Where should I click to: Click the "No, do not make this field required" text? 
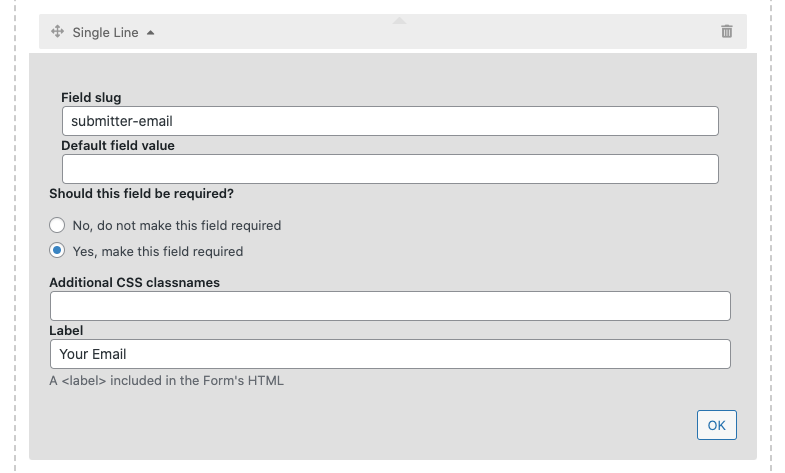(177, 226)
